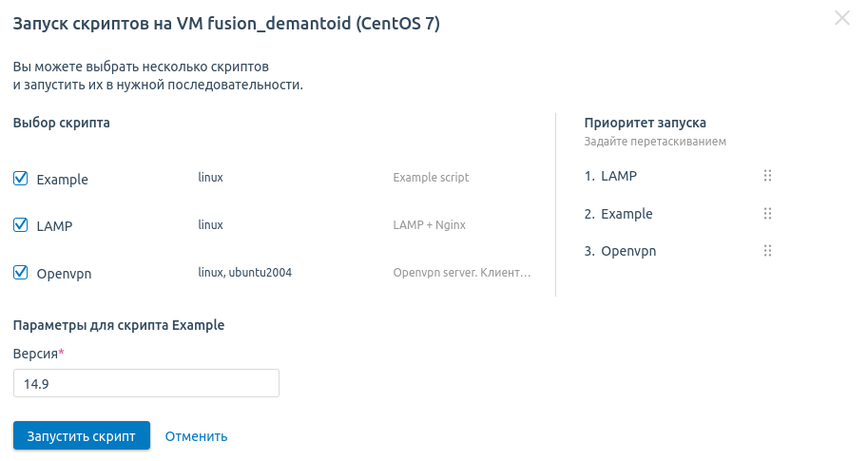
Task: Uncheck the Openvpn script checkbox
Action: pyautogui.click(x=20, y=273)
